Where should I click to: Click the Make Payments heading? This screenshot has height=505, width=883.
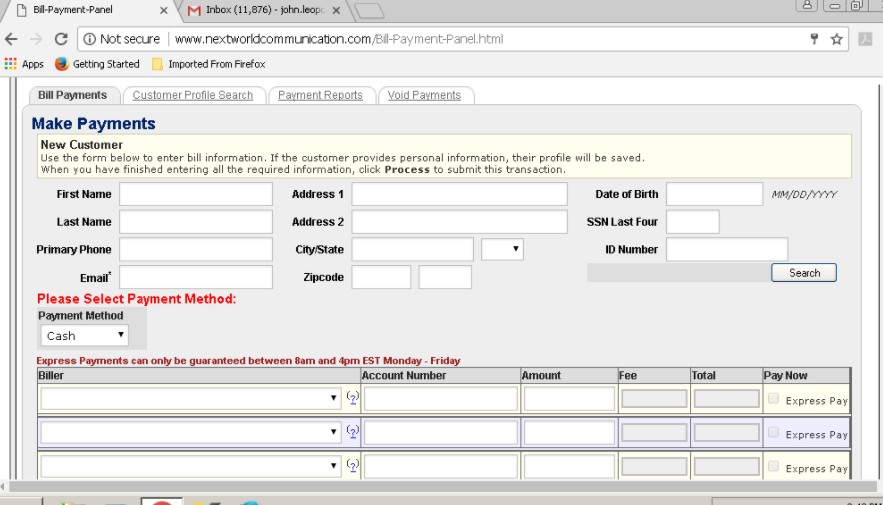click(93, 123)
